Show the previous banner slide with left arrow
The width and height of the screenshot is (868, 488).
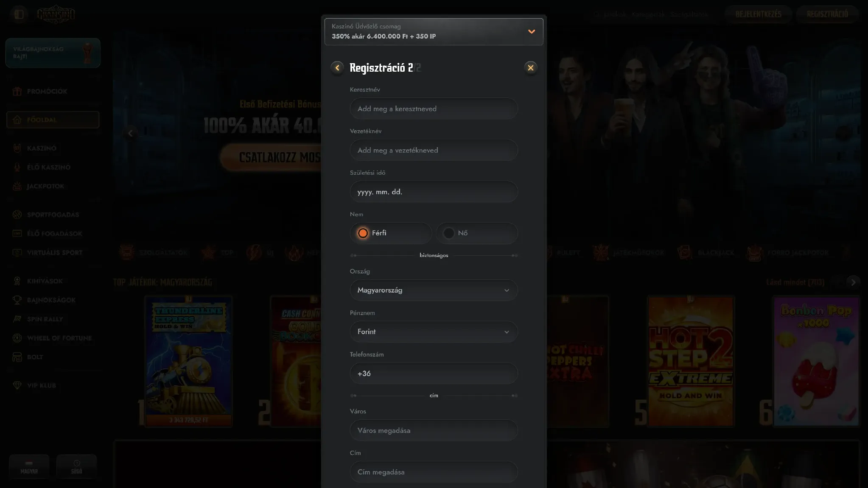tap(130, 133)
